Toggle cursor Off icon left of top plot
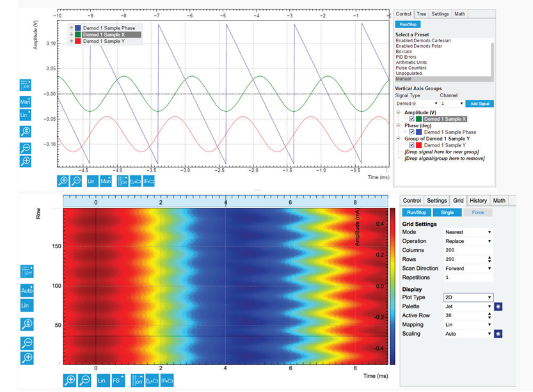Image resolution: width=533 pixels, height=392 pixels. (26, 84)
